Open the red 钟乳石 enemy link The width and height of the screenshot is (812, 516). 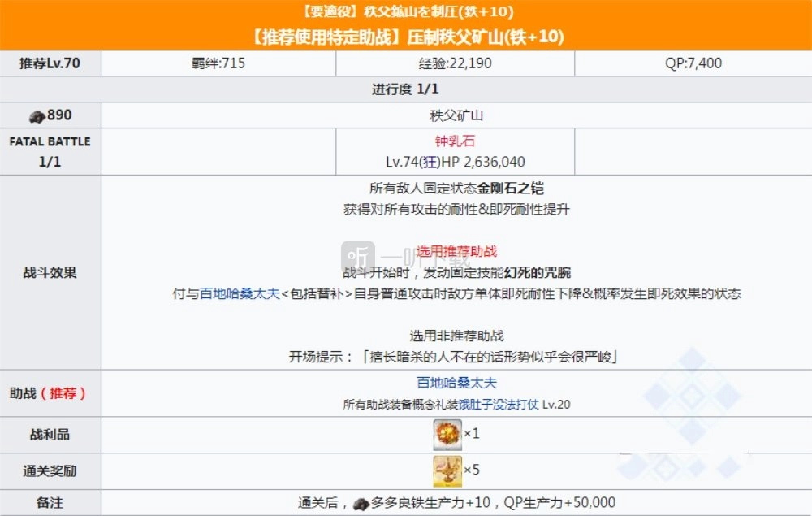[455, 141]
